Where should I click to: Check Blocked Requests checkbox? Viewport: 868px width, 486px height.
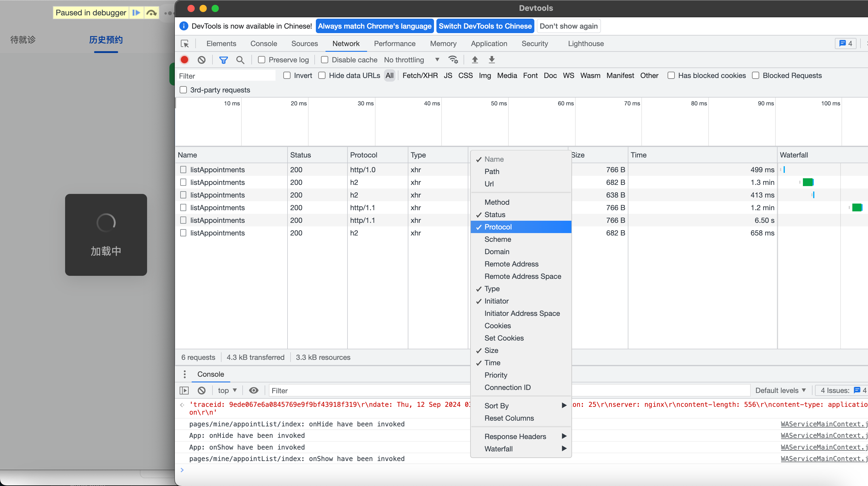coord(756,75)
